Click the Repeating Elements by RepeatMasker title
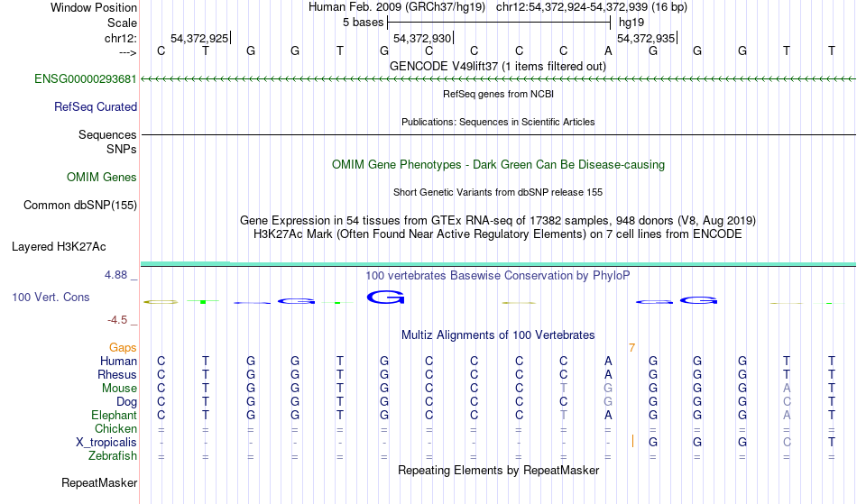This screenshot has height=504, width=857. coord(498,471)
